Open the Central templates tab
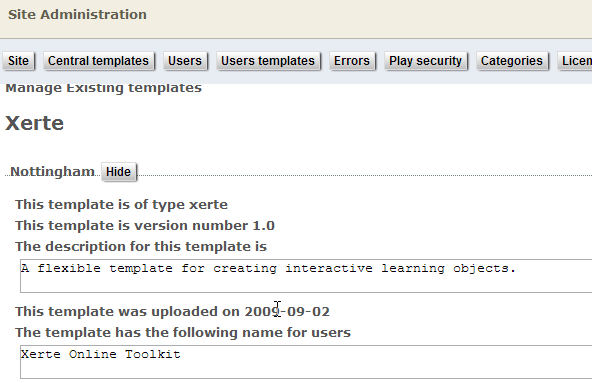Screen dimensions: 592x383 pos(99,61)
